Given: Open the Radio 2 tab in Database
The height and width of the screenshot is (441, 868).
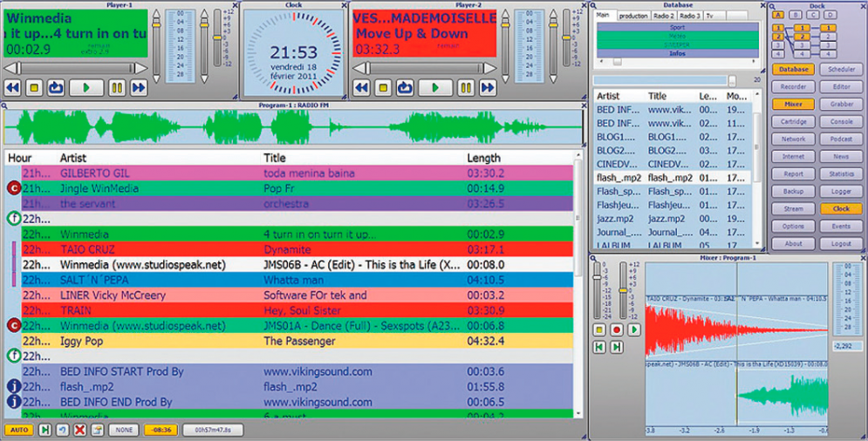Looking at the screenshot, I should coord(663,16).
